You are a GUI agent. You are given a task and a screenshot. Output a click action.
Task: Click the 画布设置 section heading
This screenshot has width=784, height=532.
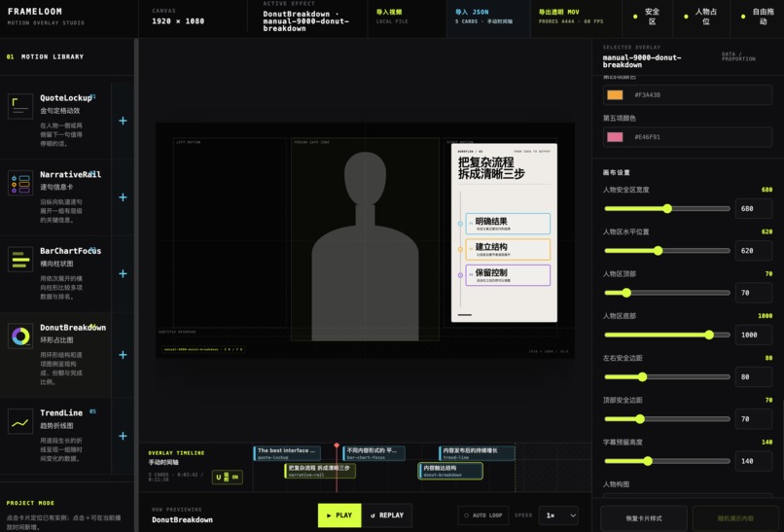coord(616,172)
